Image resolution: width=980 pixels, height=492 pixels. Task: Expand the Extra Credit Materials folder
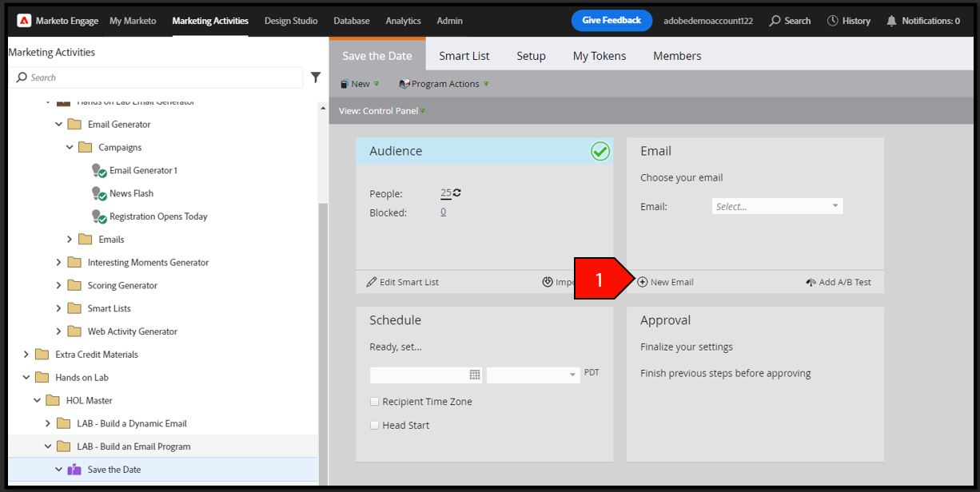pos(26,355)
